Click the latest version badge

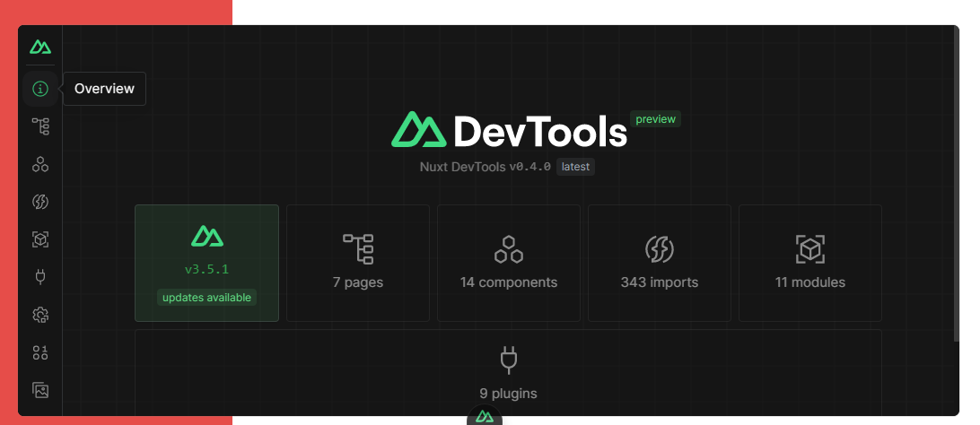point(575,168)
